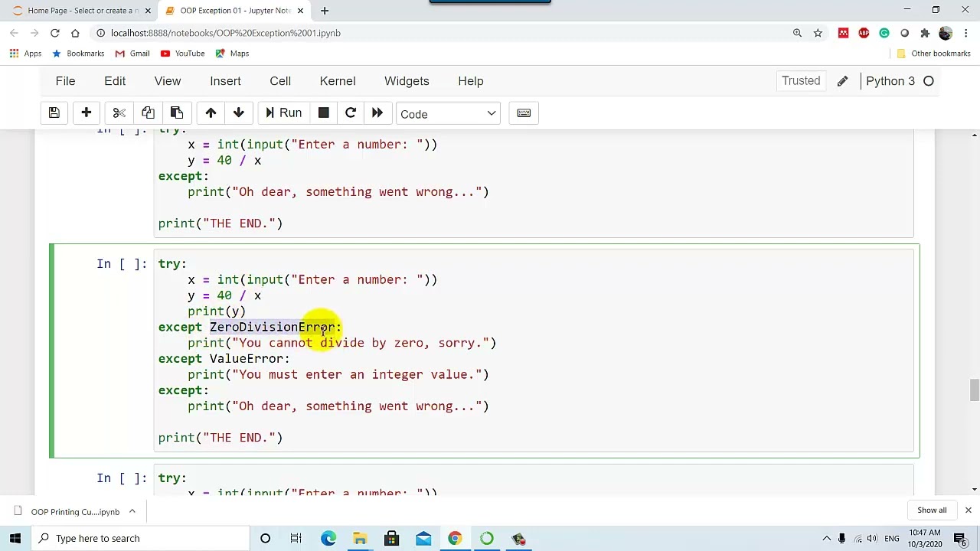Expand options for downloaded OOP Printing file
The height and width of the screenshot is (551, 980).
click(x=132, y=511)
